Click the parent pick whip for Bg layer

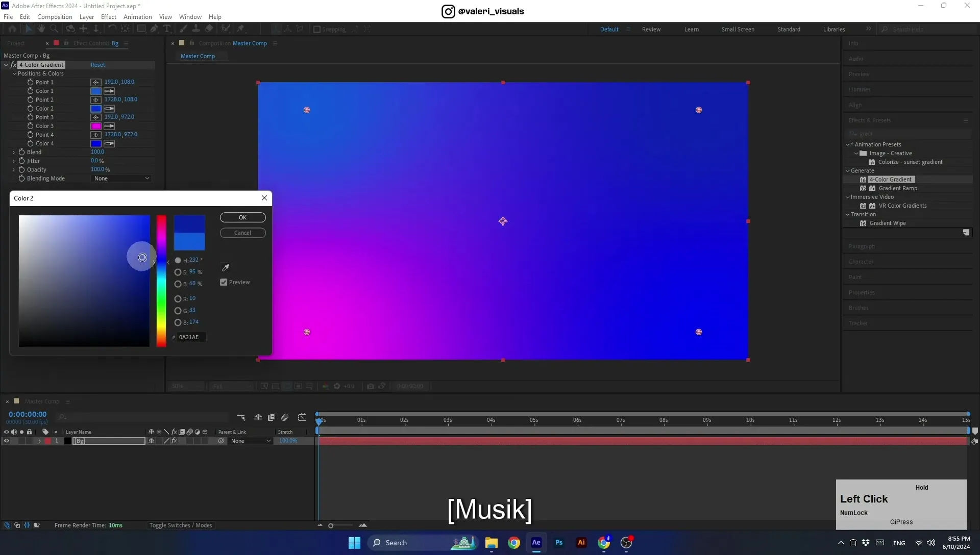coord(222,441)
